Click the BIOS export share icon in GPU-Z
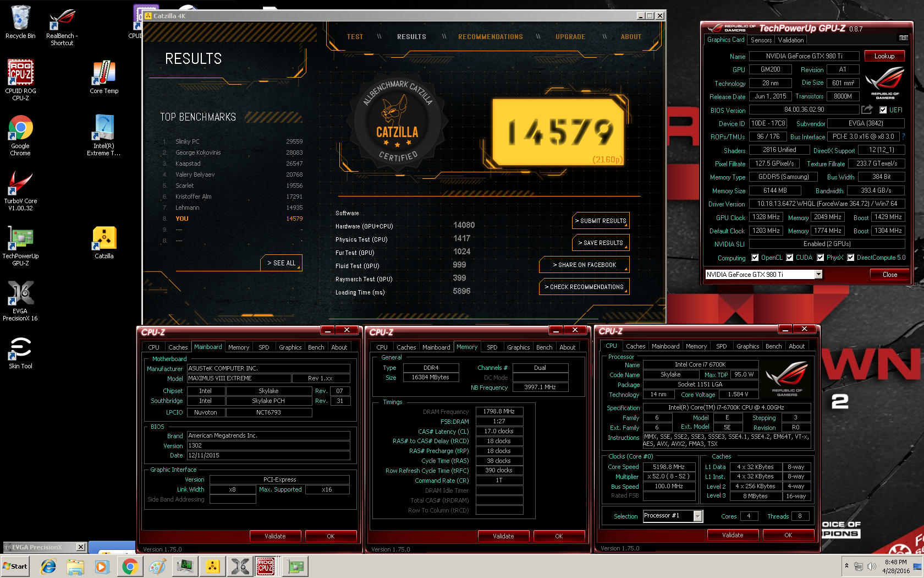The image size is (924, 578). [867, 110]
